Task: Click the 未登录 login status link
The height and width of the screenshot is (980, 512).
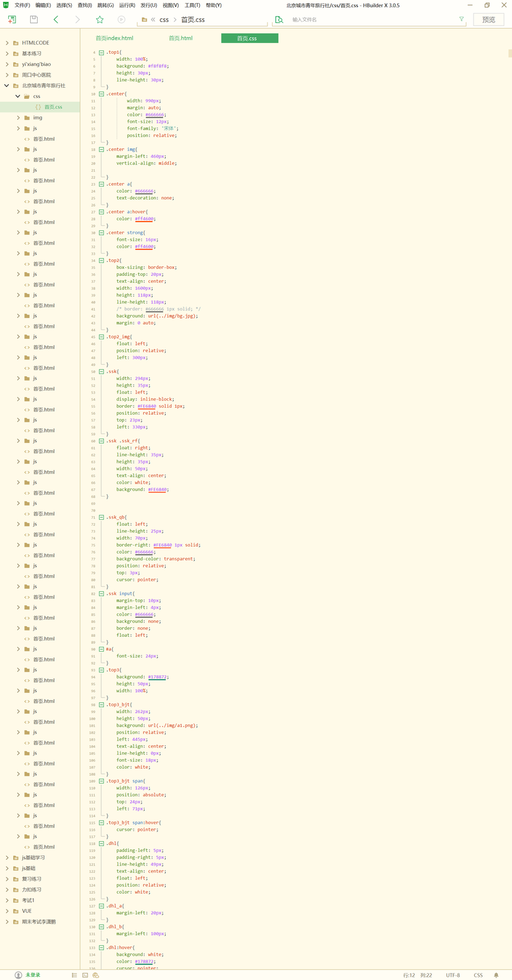Action: coord(33,975)
